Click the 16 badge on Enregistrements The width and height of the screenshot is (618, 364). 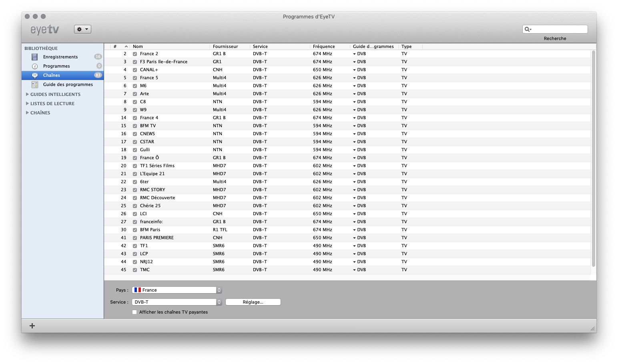point(98,57)
